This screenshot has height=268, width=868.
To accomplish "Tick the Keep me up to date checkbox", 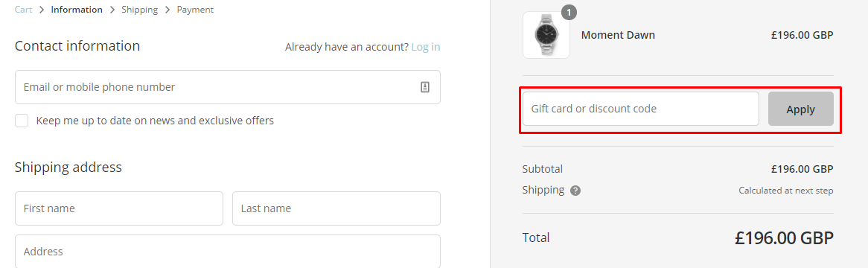I will coord(22,121).
